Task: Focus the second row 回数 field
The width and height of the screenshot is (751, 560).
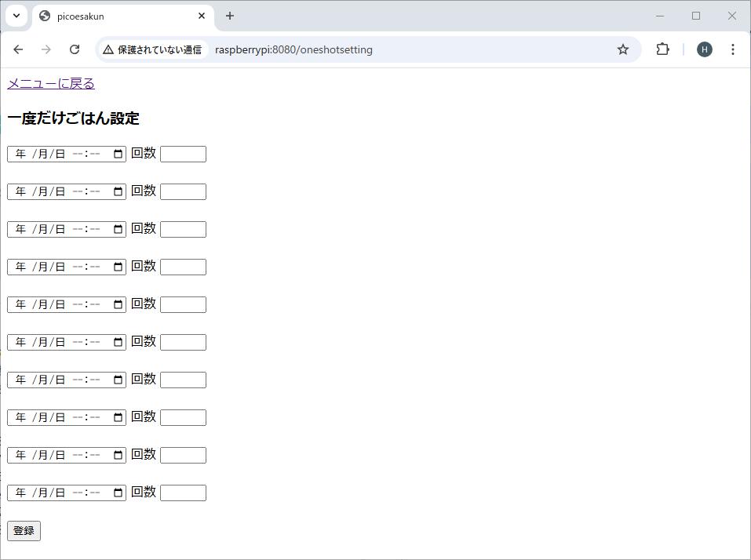Action: pyautogui.click(x=183, y=191)
